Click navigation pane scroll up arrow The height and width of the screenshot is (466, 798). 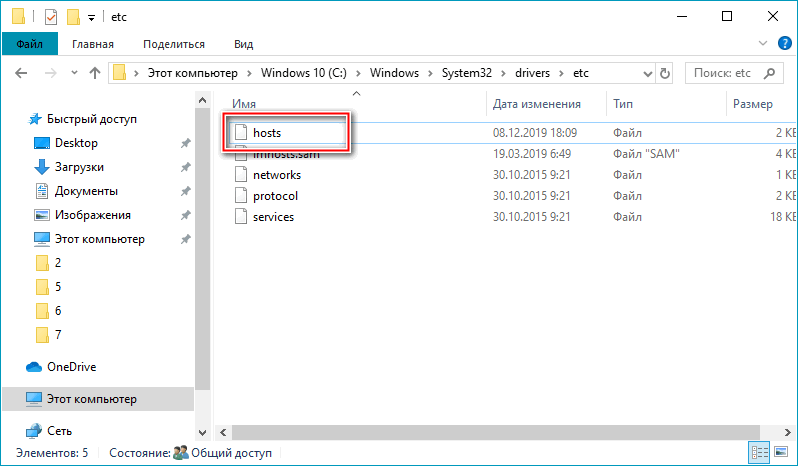[203, 100]
